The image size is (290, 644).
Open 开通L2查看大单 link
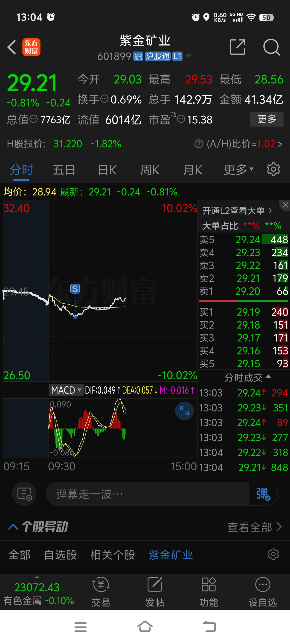(x=237, y=211)
